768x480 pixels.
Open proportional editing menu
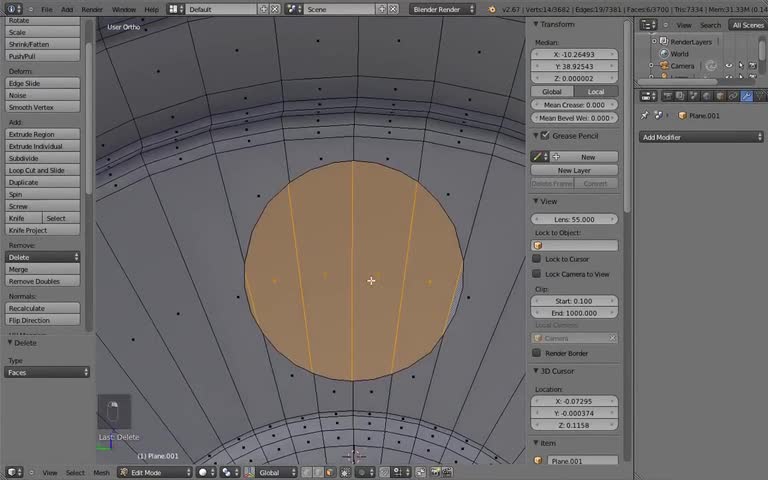tap(365, 472)
